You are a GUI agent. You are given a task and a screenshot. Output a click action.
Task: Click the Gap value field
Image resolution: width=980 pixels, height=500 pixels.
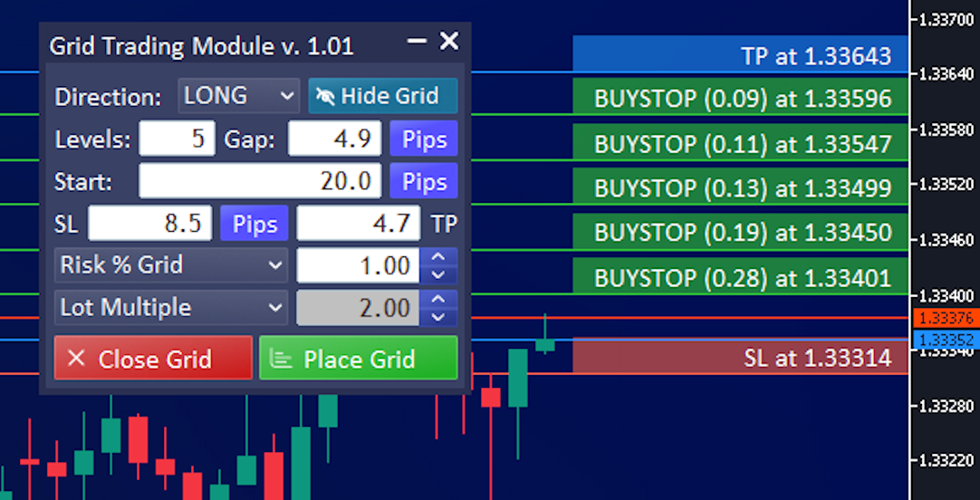[335, 139]
